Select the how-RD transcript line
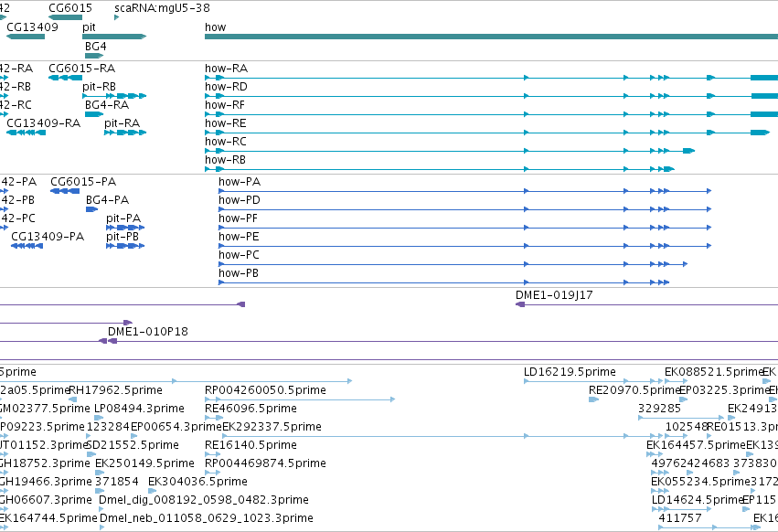Screen dimensions: 778x532 (491, 96)
